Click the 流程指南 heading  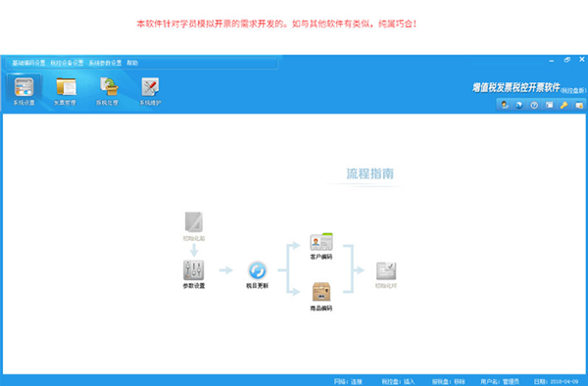(369, 173)
